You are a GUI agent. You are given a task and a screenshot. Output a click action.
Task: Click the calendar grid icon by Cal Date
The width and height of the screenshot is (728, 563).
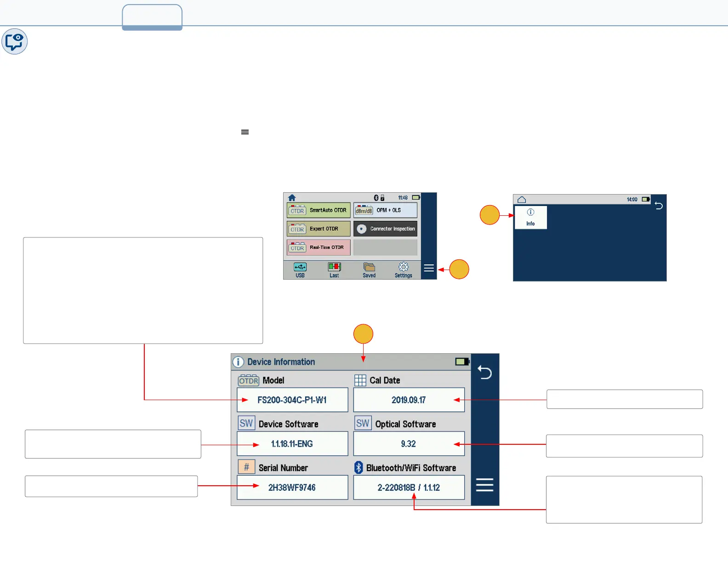[360, 380]
